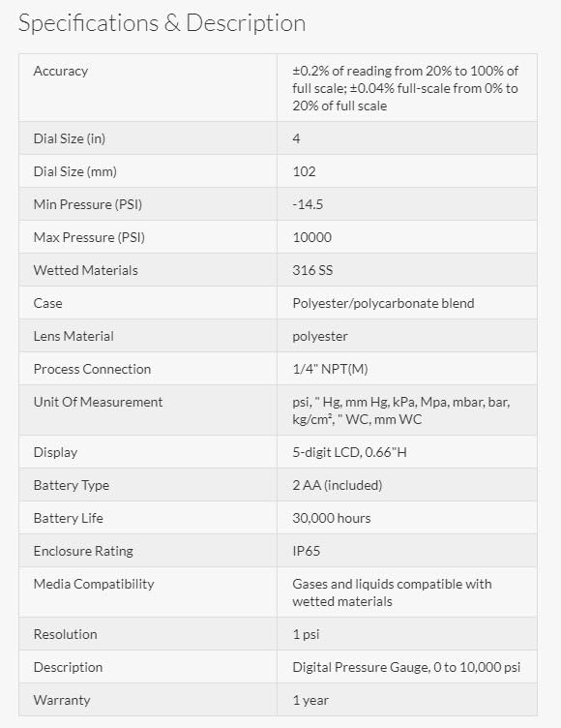561x728 pixels.
Task: Click the Digital Pressure Gauge description text
Action: pos(406,667)
